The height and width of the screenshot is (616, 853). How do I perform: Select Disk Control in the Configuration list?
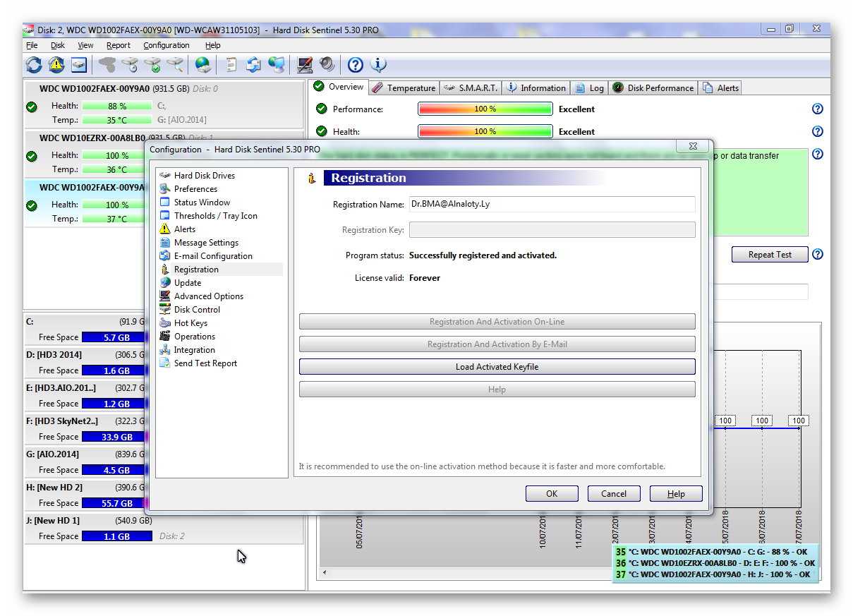197,309
